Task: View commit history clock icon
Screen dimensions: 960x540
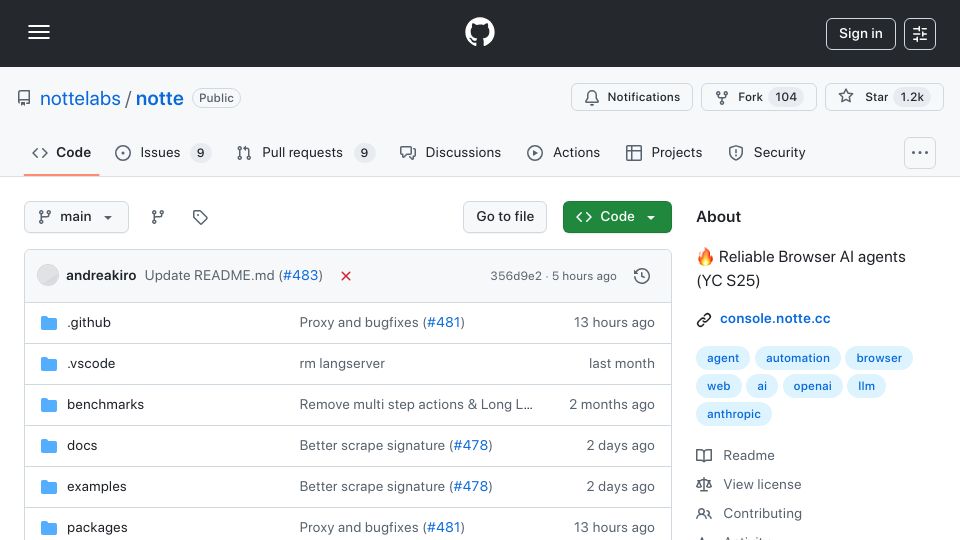Action: tap(642, 276)
